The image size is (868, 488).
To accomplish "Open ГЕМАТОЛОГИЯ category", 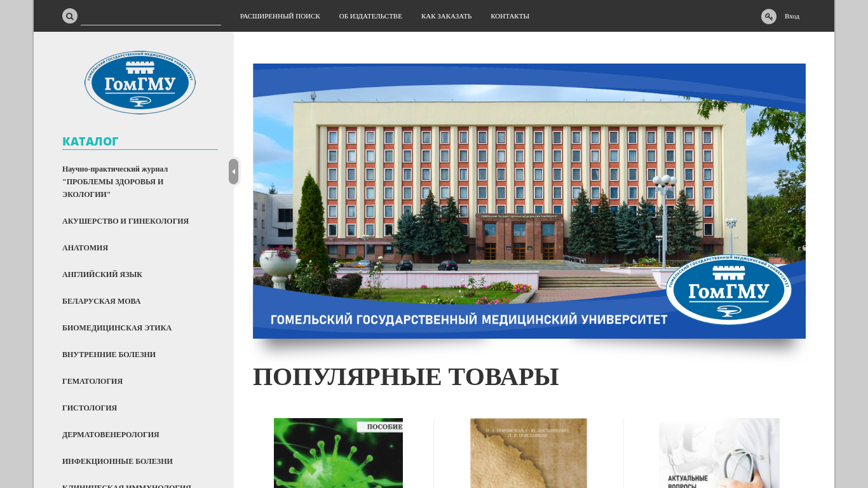I will [92, 381].
